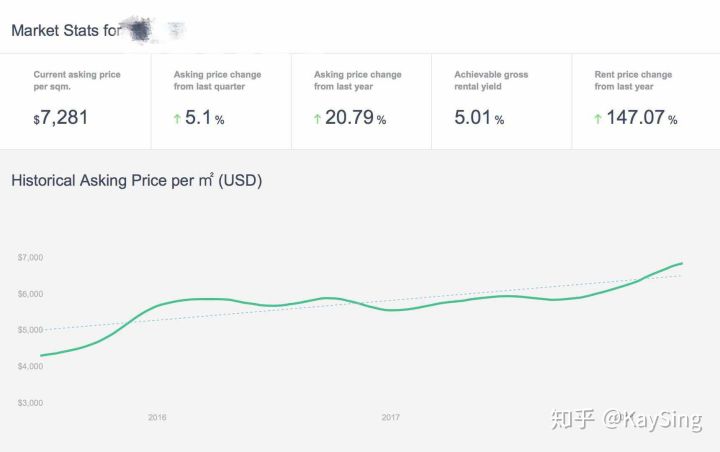Click the green arrow beside 147.07%

[x=598, y=119]
